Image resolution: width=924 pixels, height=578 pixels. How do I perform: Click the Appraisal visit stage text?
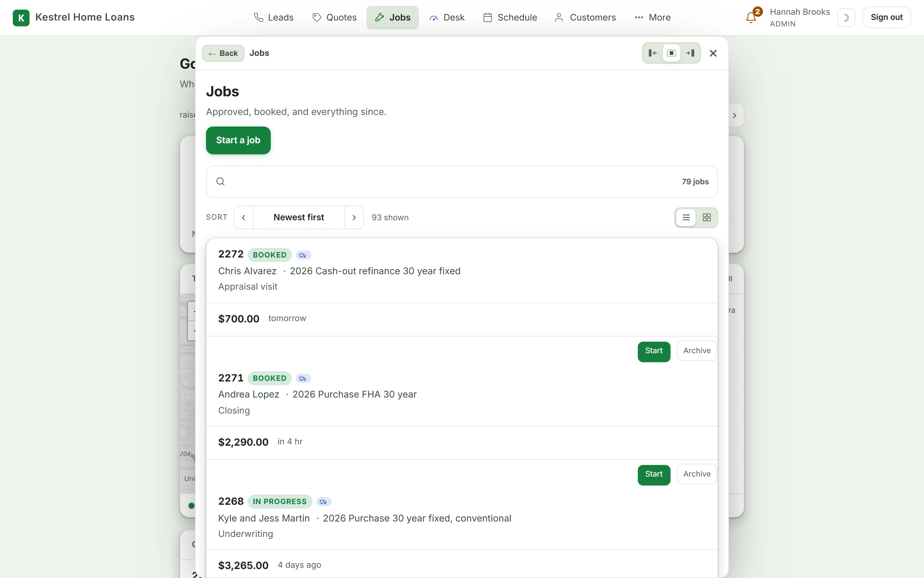(248, 287)
